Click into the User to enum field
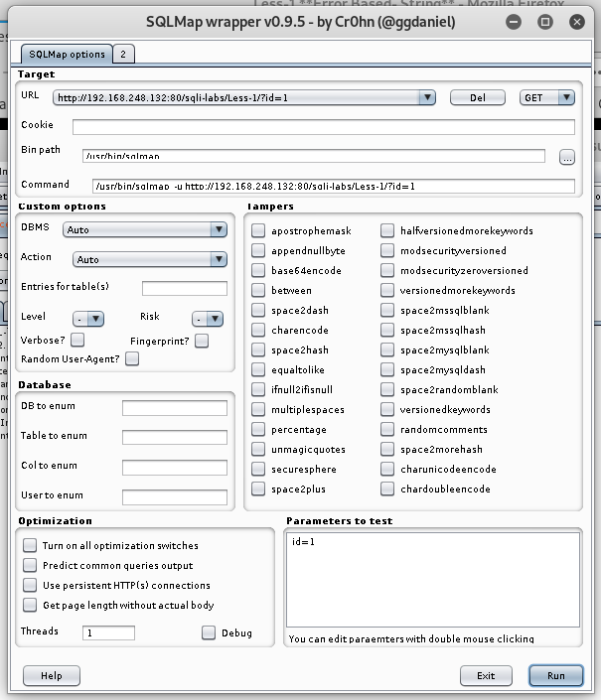601x700 pixels. tap(175, 497)
